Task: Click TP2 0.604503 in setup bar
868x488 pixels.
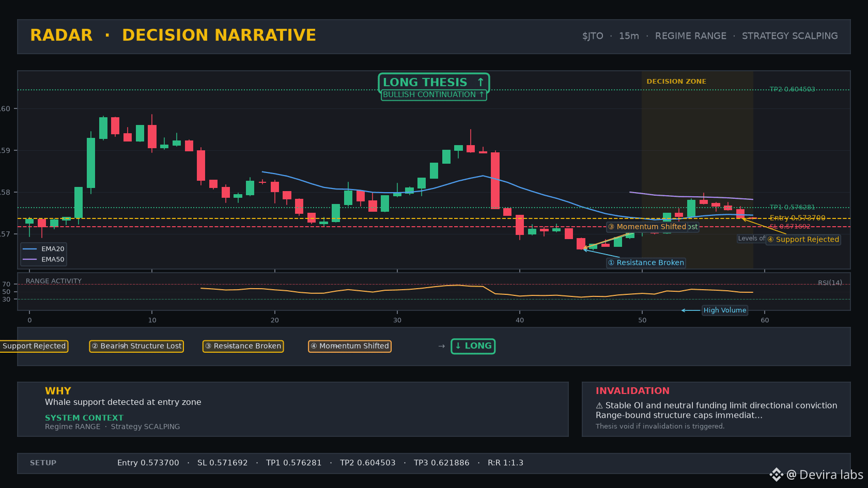Action: 367,463
